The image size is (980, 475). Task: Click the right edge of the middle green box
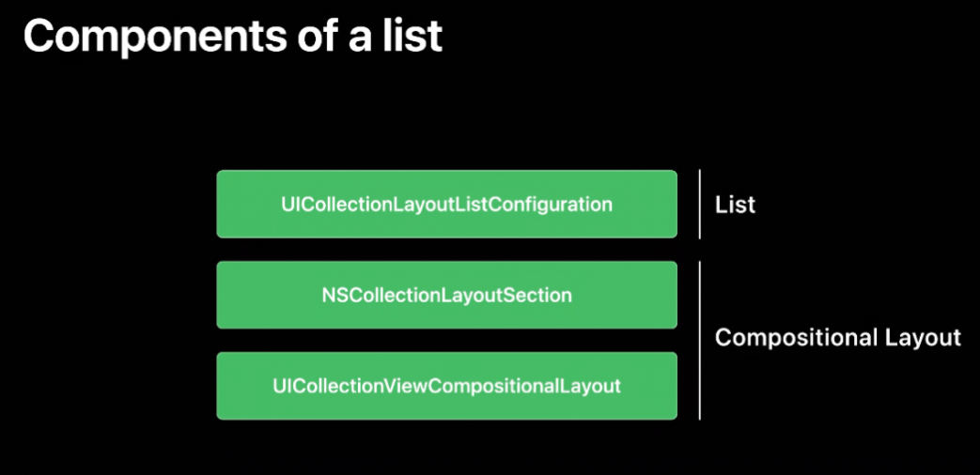[675, 295]
